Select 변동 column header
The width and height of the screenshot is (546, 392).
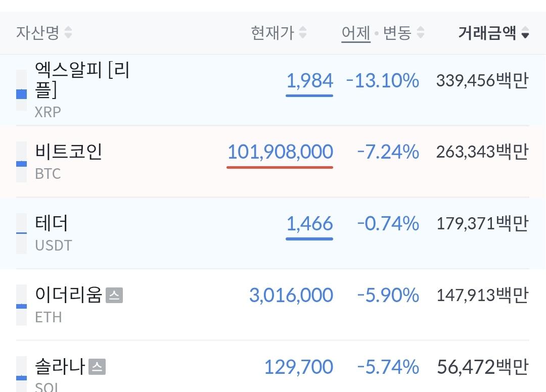coord(397,33)
